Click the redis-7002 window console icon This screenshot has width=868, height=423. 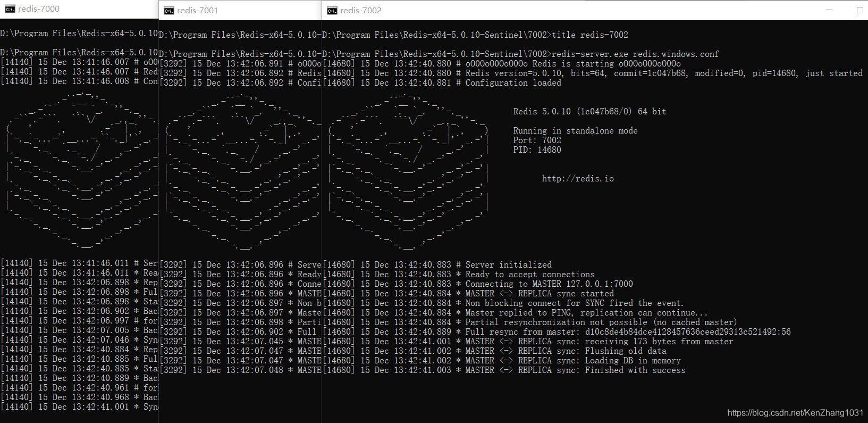pyautogui.click(x=332, y=11)
